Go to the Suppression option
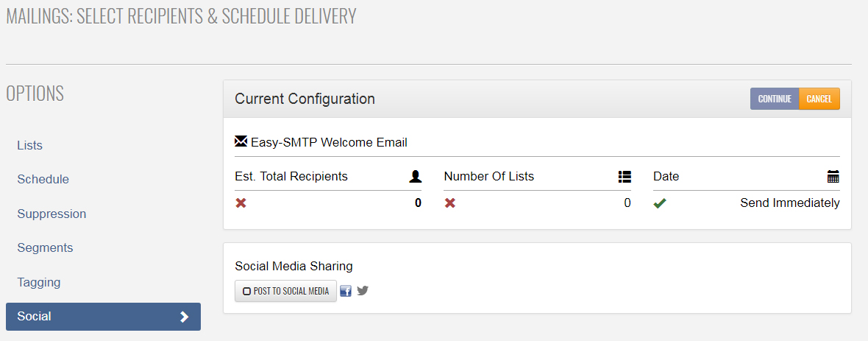This screenshot has width=868, height=341. click(x=51, y=214)
